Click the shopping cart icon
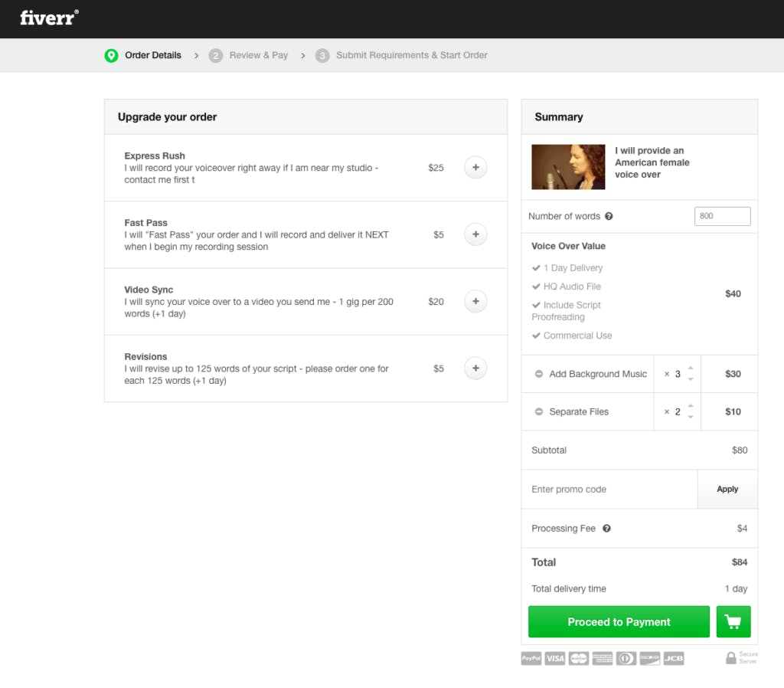784x688 pixels. click(733, 621)
